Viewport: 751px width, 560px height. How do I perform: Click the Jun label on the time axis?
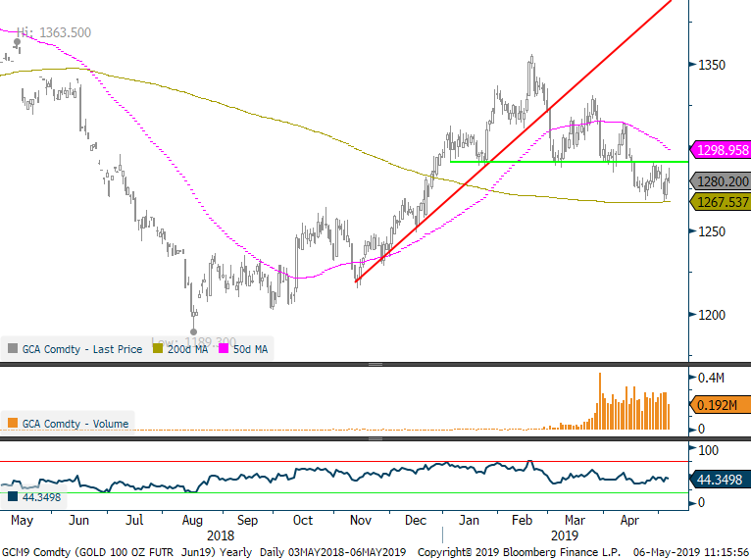click(x=78, y=520)
